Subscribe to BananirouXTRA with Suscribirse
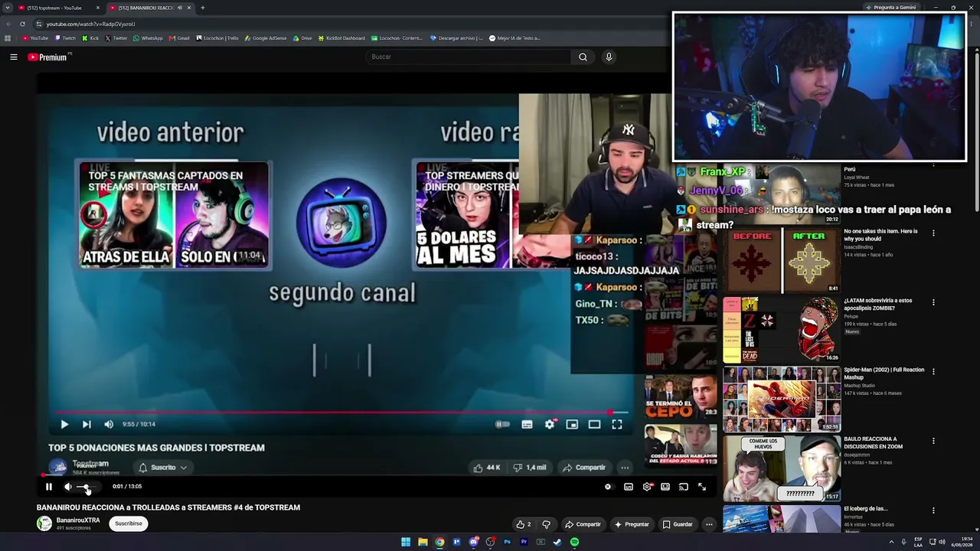The image size is (980, 551). (129, 523)
